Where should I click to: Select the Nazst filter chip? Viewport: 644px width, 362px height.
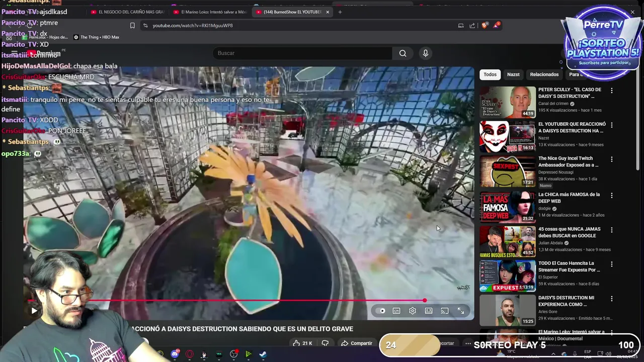tap(513, 74)
